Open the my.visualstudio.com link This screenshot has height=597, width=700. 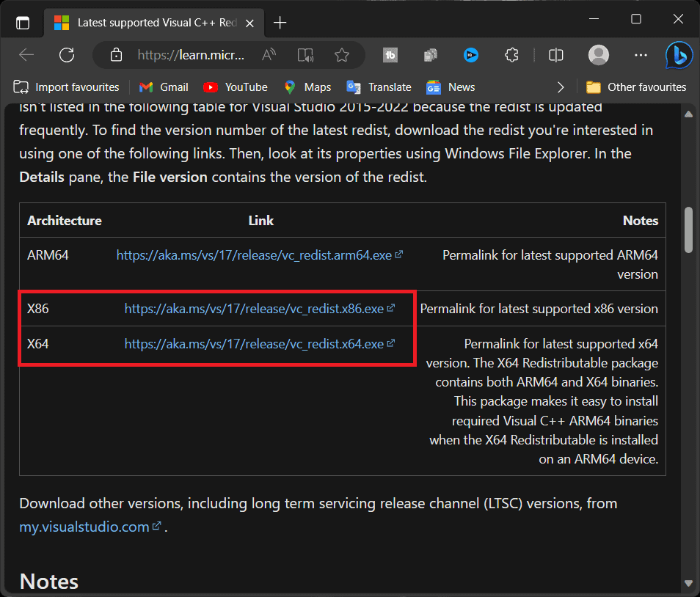pos(84,527)
